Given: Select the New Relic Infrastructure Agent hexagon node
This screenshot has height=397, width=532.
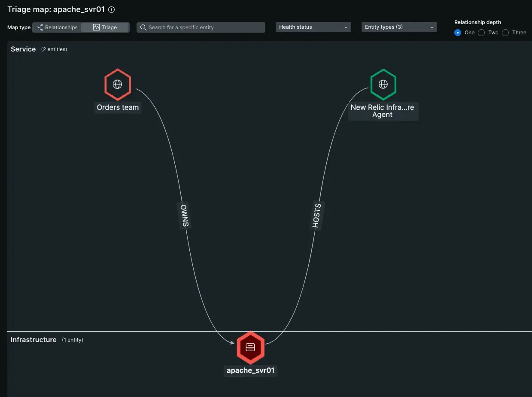Looking at the screenshot, I should pyautogui.click(x=383, y=85).
